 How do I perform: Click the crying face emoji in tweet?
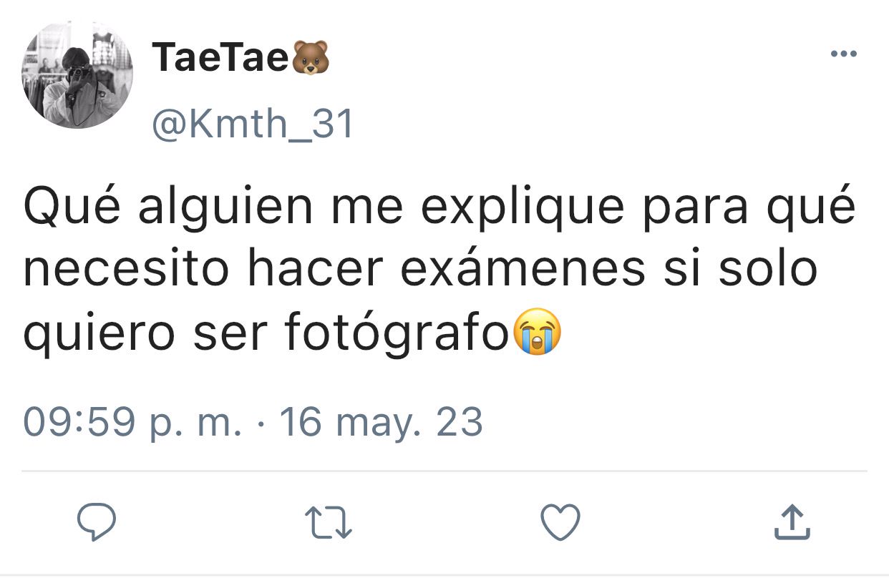[535, 333]
